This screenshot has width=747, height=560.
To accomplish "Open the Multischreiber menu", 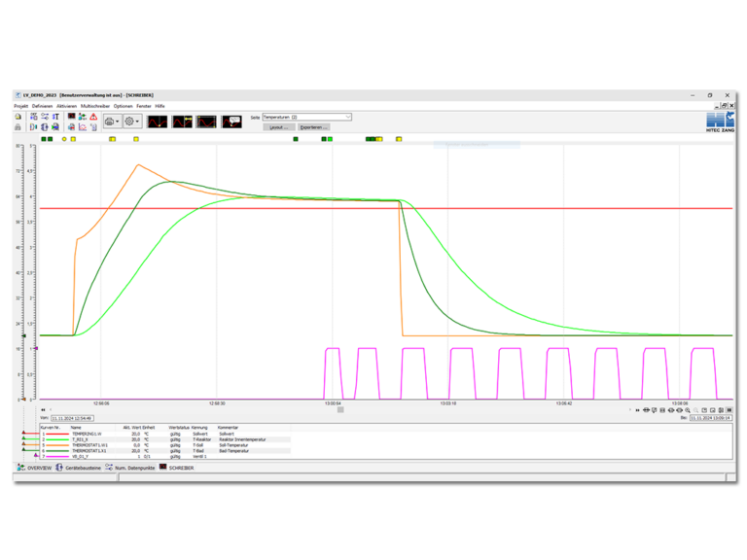I will (x=95, y=105).
